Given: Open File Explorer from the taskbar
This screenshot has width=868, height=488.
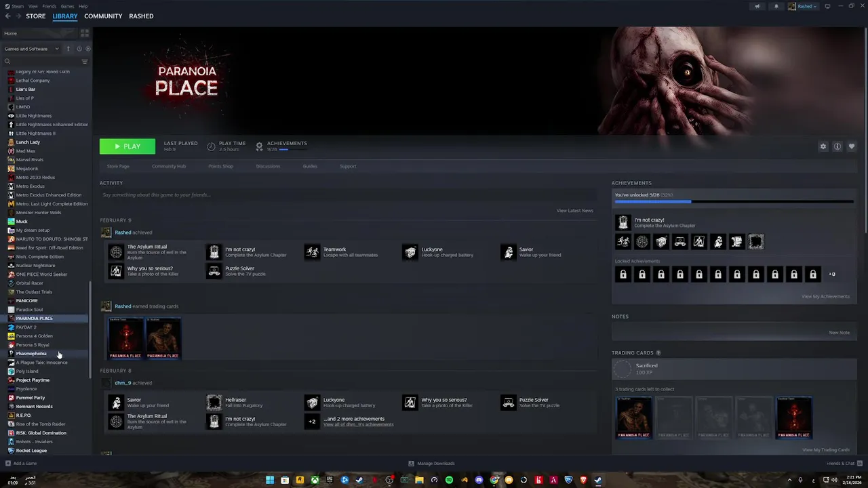Looking at the screenshot, I should tap(419, 480).
